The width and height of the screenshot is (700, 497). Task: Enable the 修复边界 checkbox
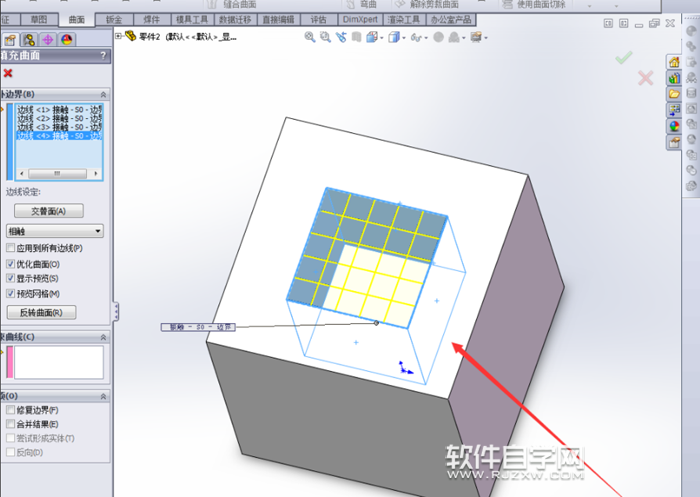click(10, 409)
